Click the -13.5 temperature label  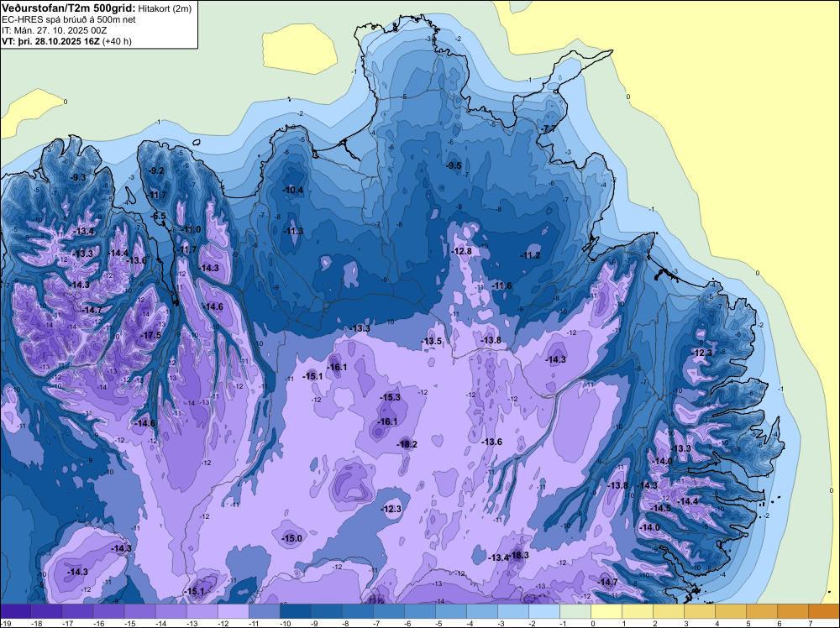pos(431,341)
